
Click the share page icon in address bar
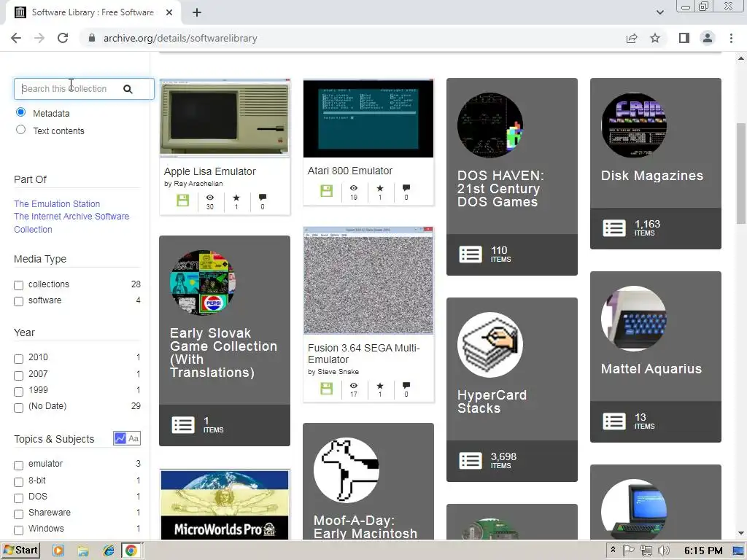click(x=632, y=38)
